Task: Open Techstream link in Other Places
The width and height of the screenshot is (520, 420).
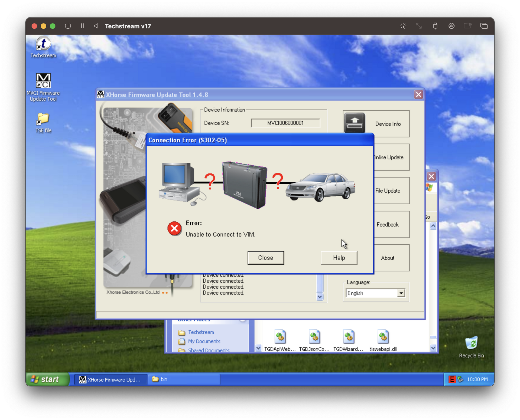Action: coord(201,332)
